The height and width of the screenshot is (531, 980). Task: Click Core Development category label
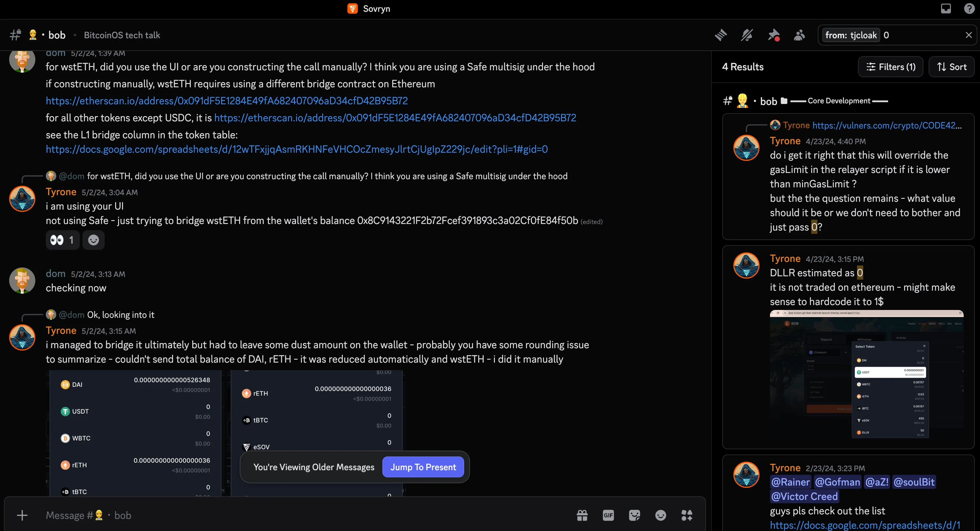click(839, 101)
